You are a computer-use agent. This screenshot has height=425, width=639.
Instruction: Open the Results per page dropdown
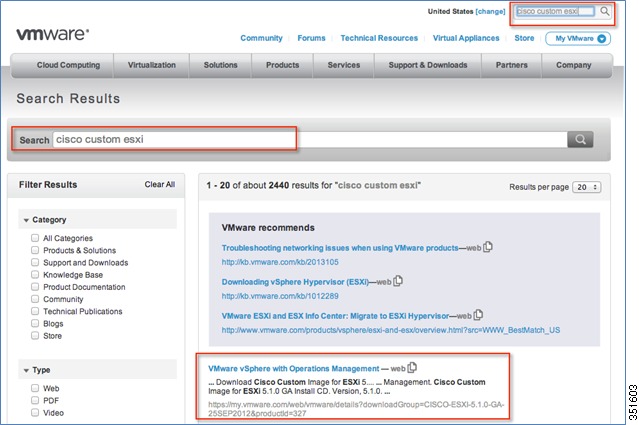[586, 187]
